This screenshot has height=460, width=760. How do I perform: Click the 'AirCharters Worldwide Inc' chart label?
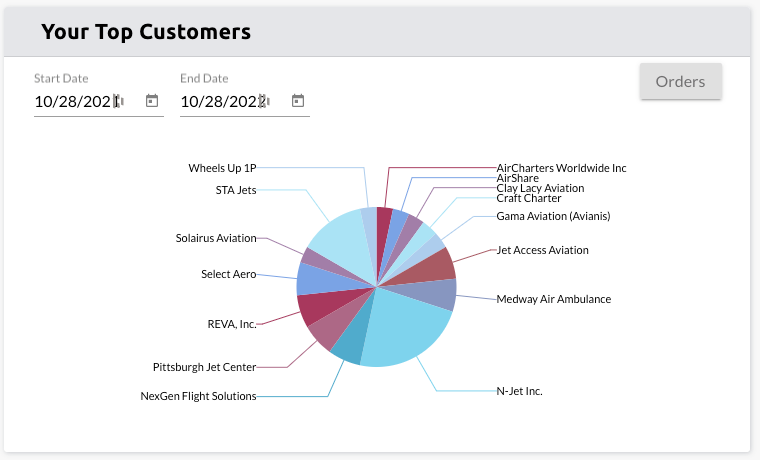pos(561,168)
